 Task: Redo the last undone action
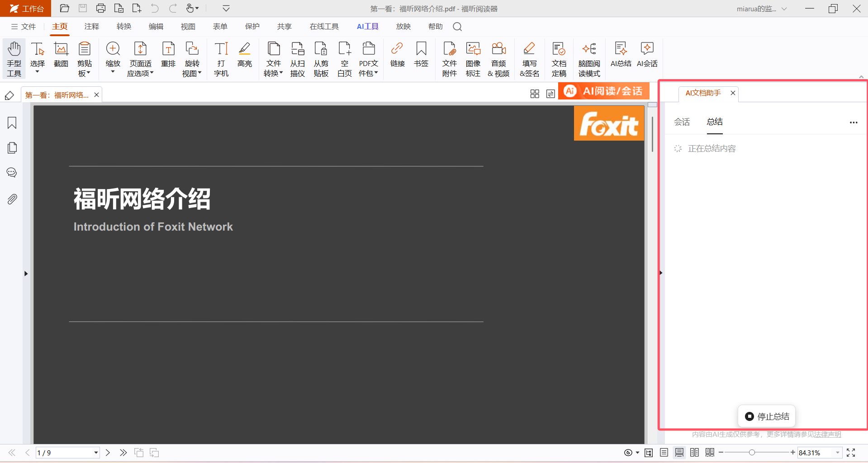[173, 8]
